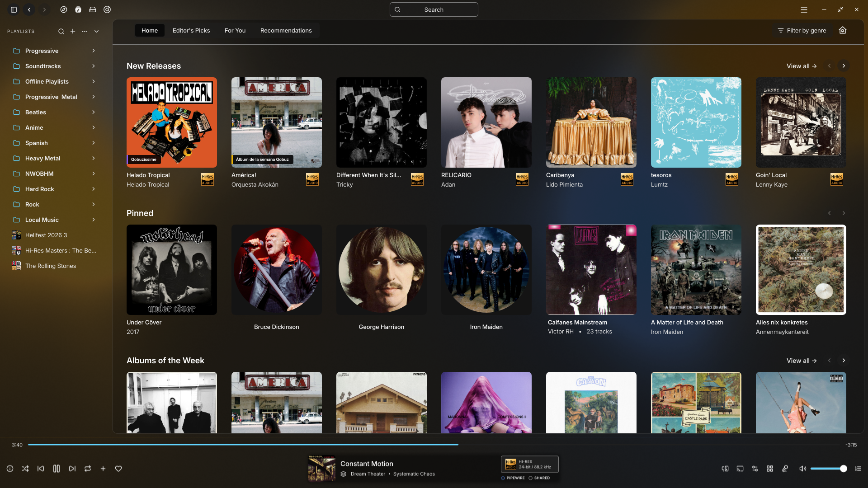Favorite Constant Motion with the heart

pos(118,469)
